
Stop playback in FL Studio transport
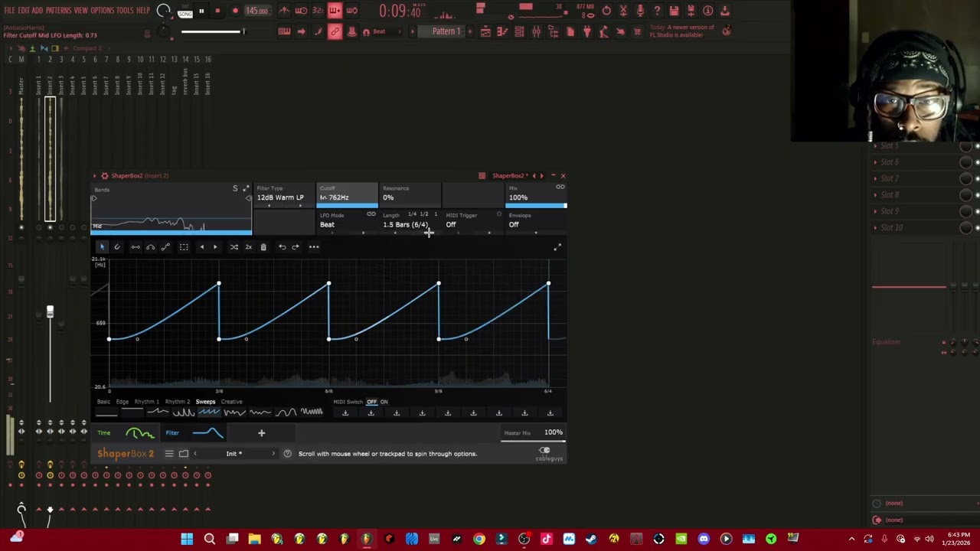(217, 11)
